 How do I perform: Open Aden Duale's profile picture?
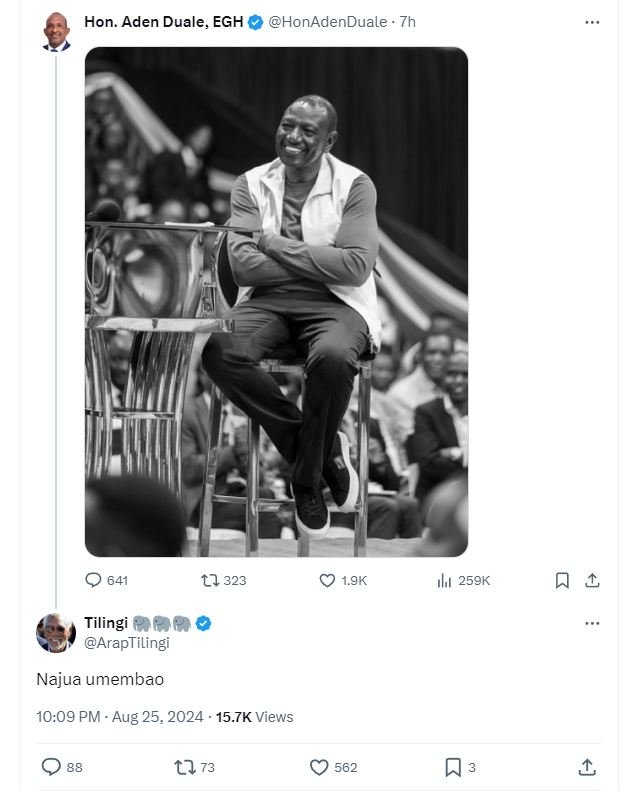(56, 31)
